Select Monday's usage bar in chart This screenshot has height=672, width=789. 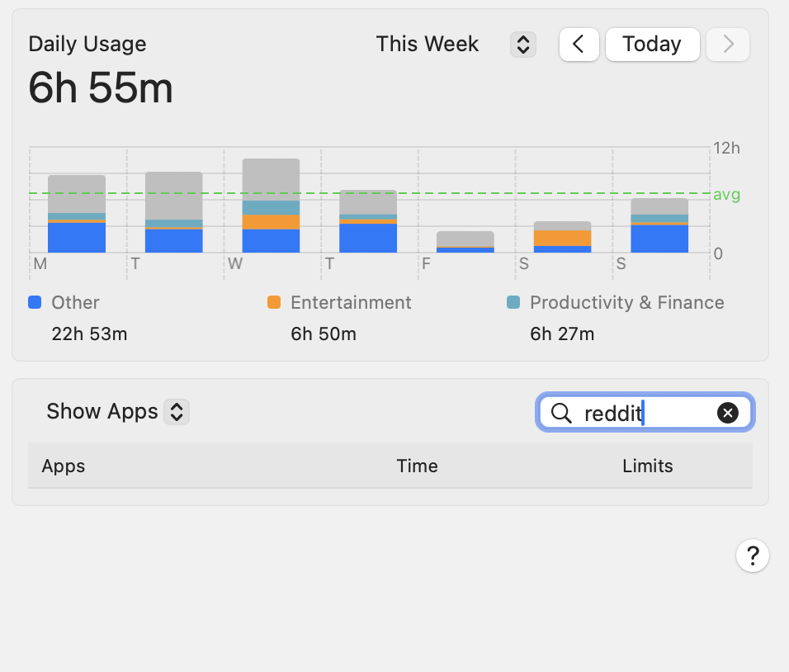[x=77, y=214]
